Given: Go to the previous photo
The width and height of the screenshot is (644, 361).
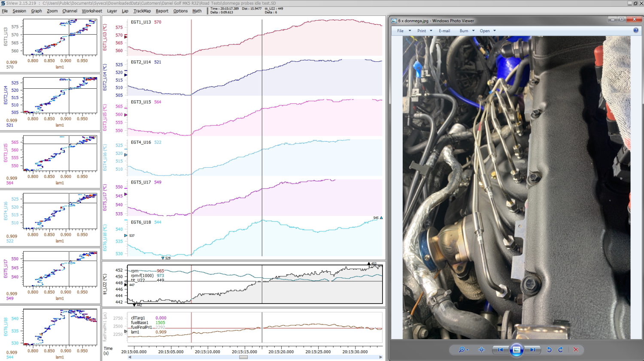Looking at the screenshot, I should (x=500, y=350).
